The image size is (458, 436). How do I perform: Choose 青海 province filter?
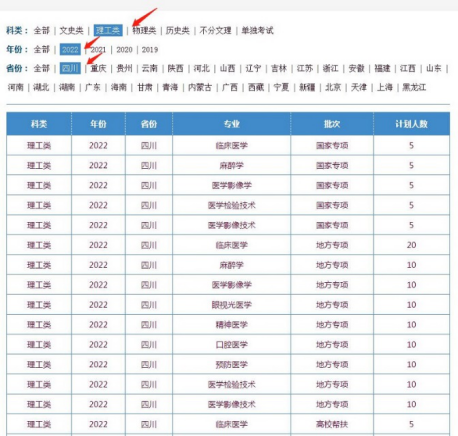pos(170,88)
